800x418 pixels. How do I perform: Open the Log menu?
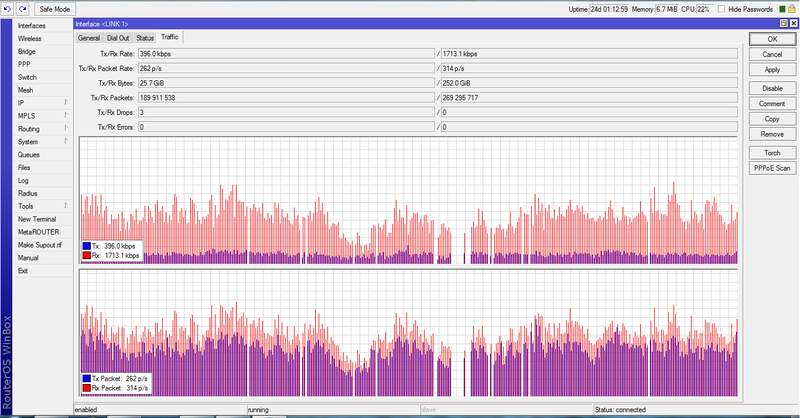23,180
